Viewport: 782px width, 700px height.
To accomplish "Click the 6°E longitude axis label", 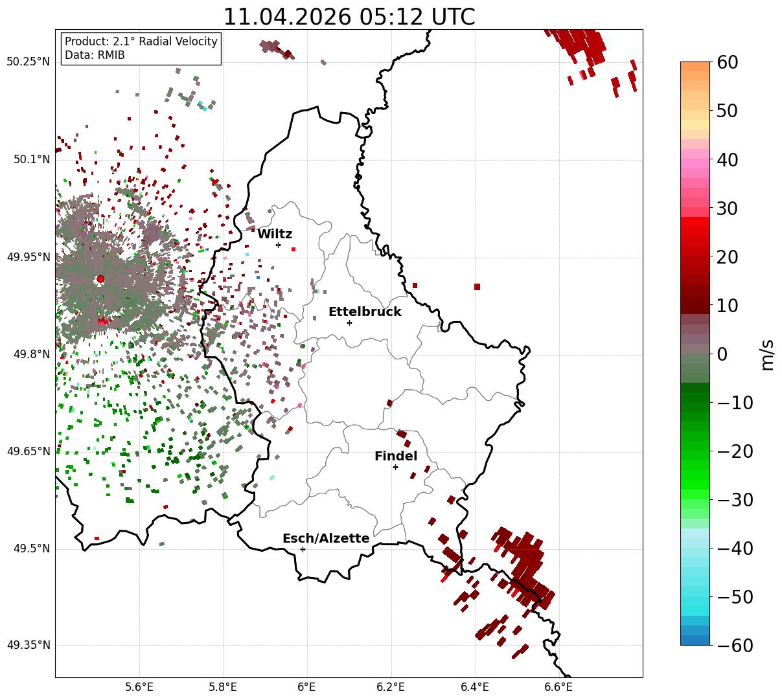I will click(307, 687).
